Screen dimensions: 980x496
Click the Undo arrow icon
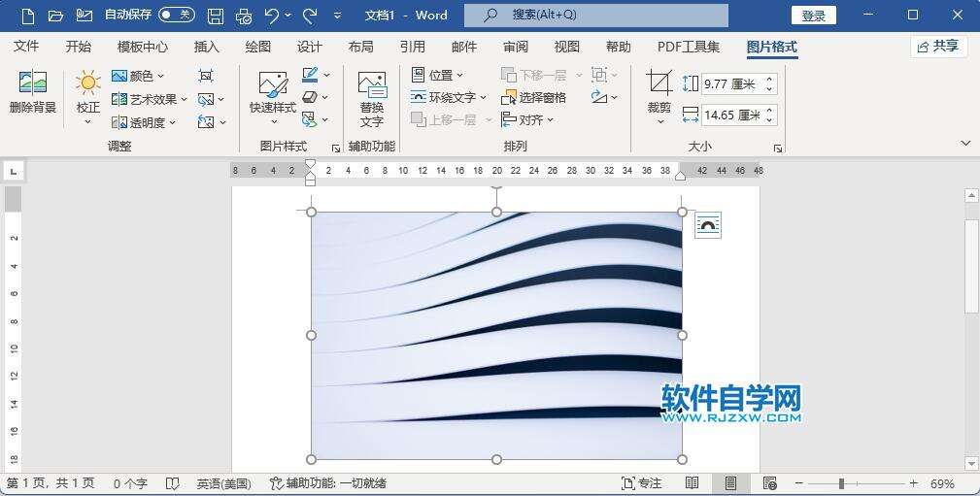tap(271, 16)
